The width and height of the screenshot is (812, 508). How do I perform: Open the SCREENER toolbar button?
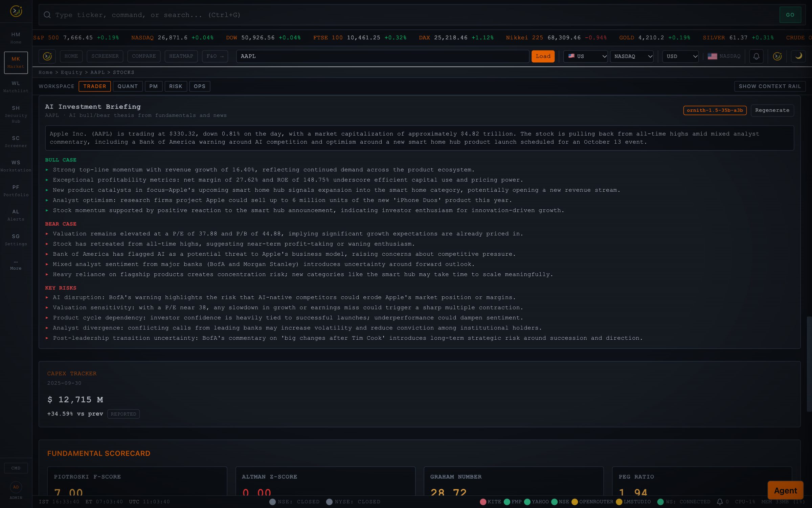[105, 56]
